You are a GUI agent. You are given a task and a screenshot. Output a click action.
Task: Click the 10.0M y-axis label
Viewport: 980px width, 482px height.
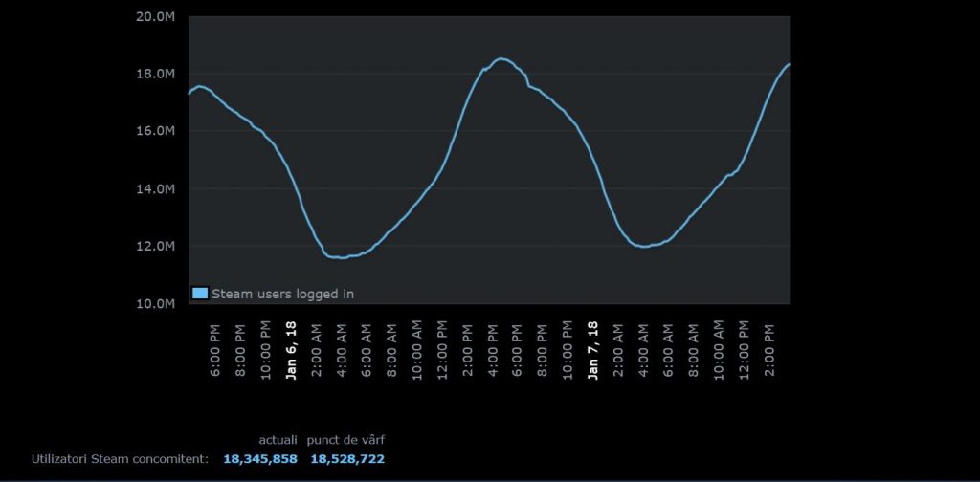tap(154, 303)
